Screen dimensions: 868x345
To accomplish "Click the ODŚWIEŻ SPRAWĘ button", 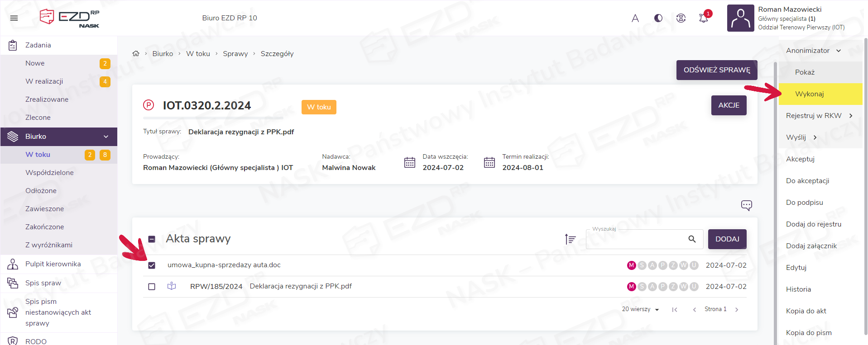I will (x=717, y=70).
